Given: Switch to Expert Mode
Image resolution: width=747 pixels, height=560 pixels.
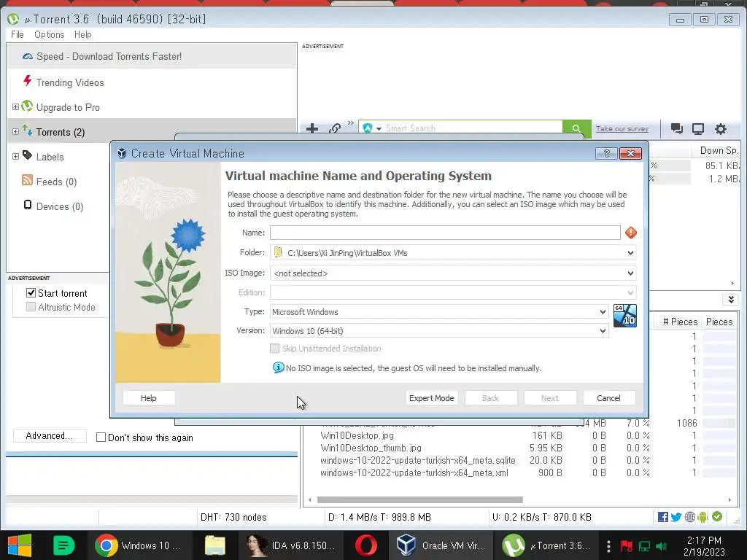Looking at the screenshot, I should 432,397.
